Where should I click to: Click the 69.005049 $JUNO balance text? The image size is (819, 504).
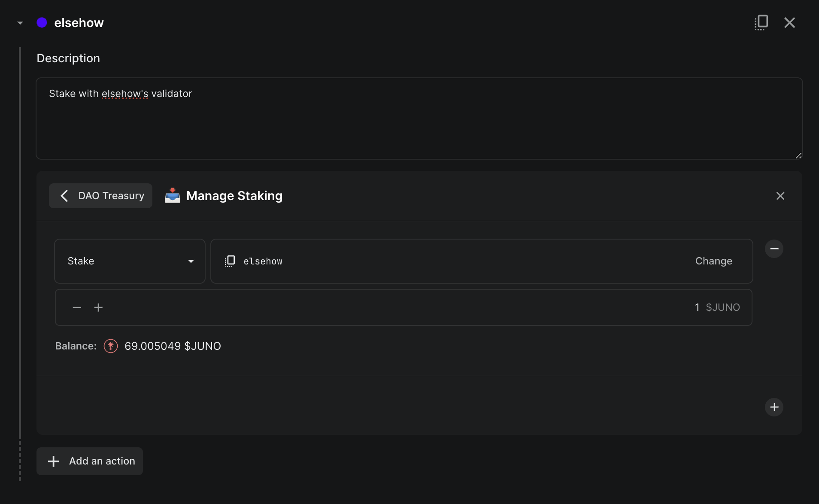(x=173, y=346)
